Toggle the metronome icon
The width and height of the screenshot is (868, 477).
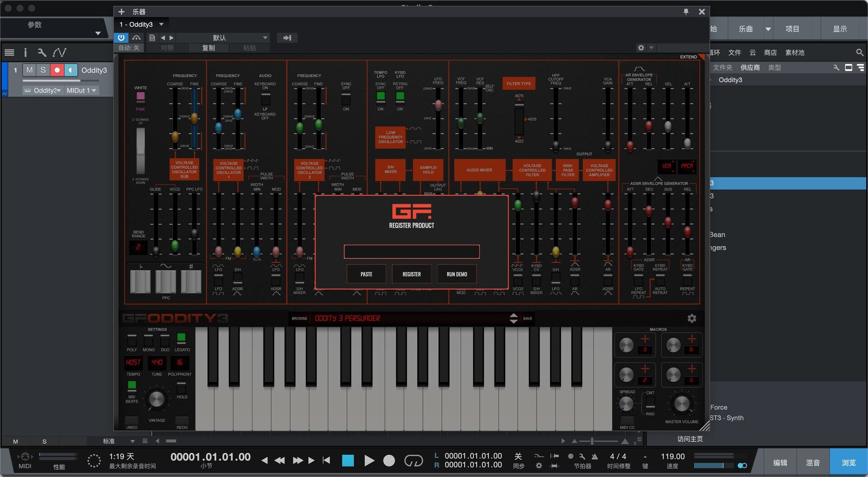[x=594, y=457]
